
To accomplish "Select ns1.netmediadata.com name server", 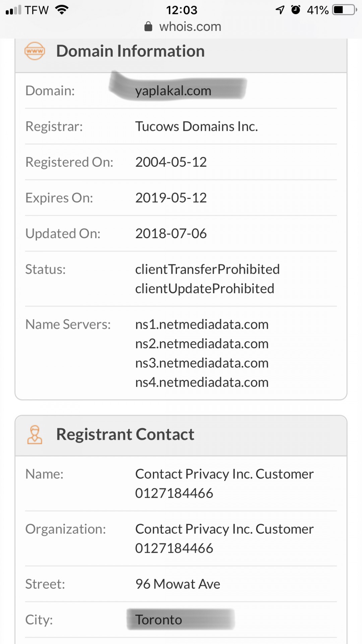I will click(202, 324).
